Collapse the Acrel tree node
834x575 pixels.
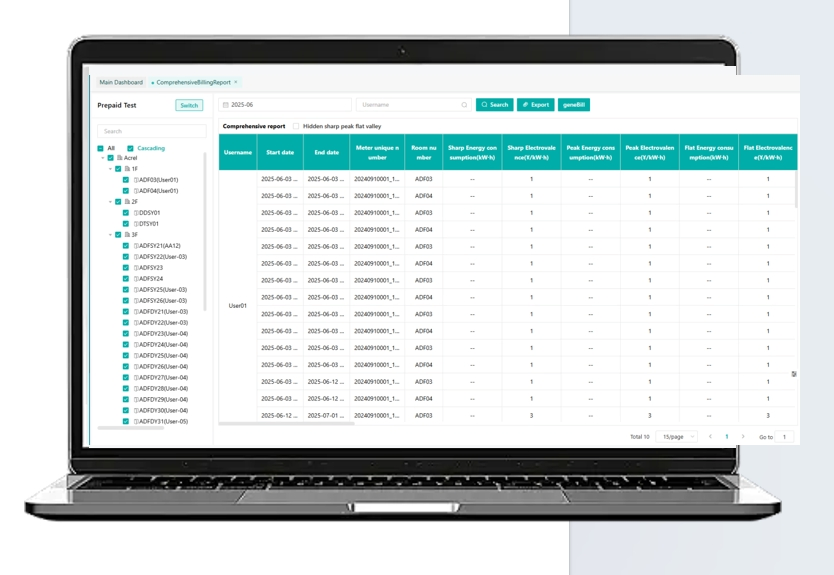click(103, 158)
